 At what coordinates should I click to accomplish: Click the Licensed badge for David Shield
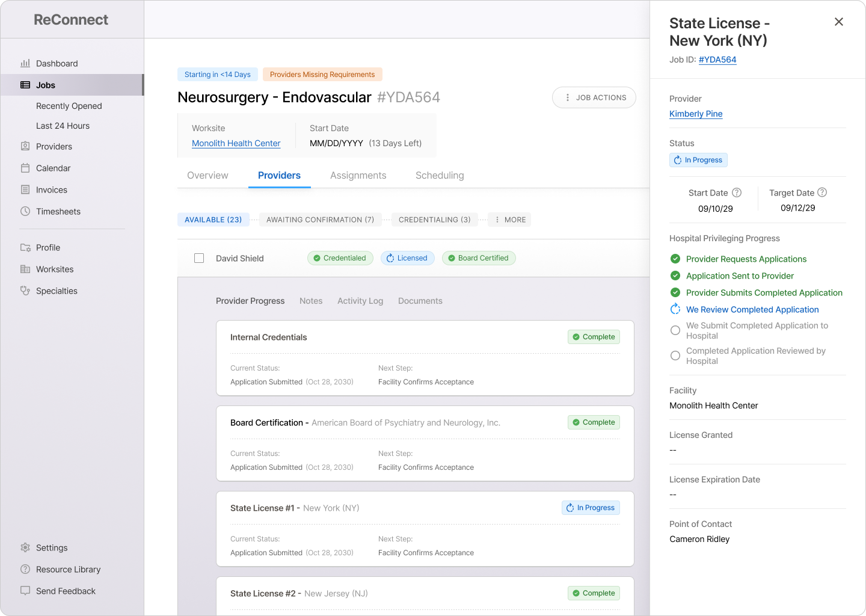tap(408, 258)
